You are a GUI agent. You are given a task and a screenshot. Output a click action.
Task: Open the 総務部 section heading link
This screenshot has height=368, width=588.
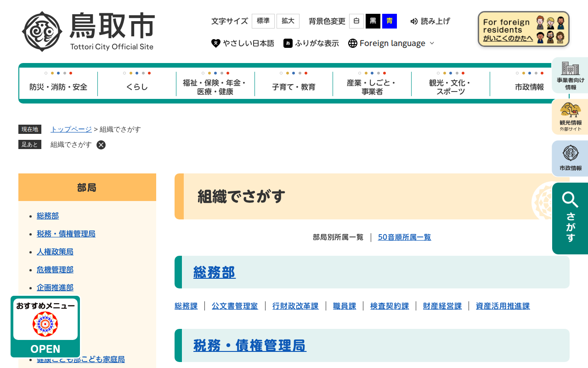215,272
